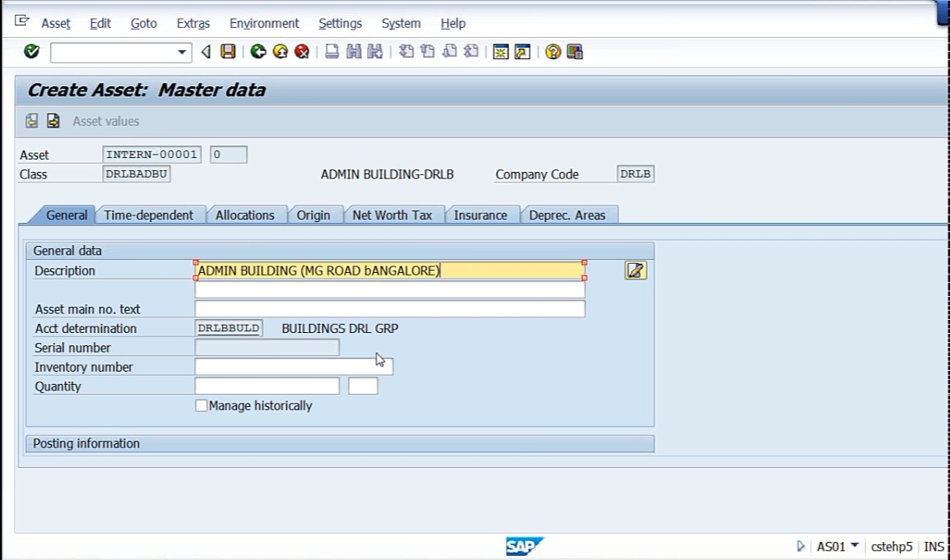Open the AS01 status bar dropdown arrow
Viewport: 950px width, 560px height.
[855, 545]
